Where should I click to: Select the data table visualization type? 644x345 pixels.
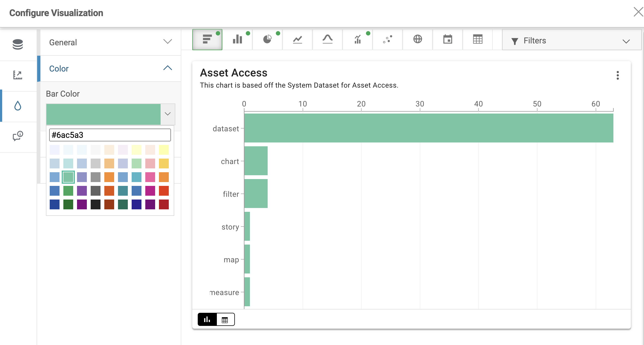click(478, 40)
